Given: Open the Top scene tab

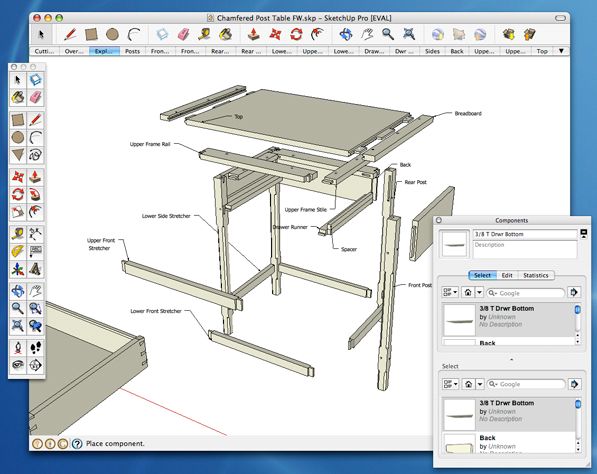Looking at the screenshot, I should (x=542, y=51).
